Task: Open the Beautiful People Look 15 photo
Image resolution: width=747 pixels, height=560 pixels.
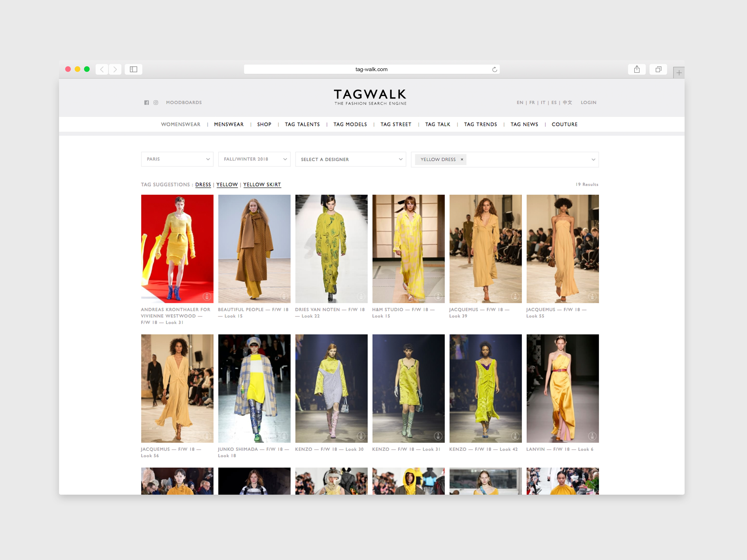Action: [254, 248]
